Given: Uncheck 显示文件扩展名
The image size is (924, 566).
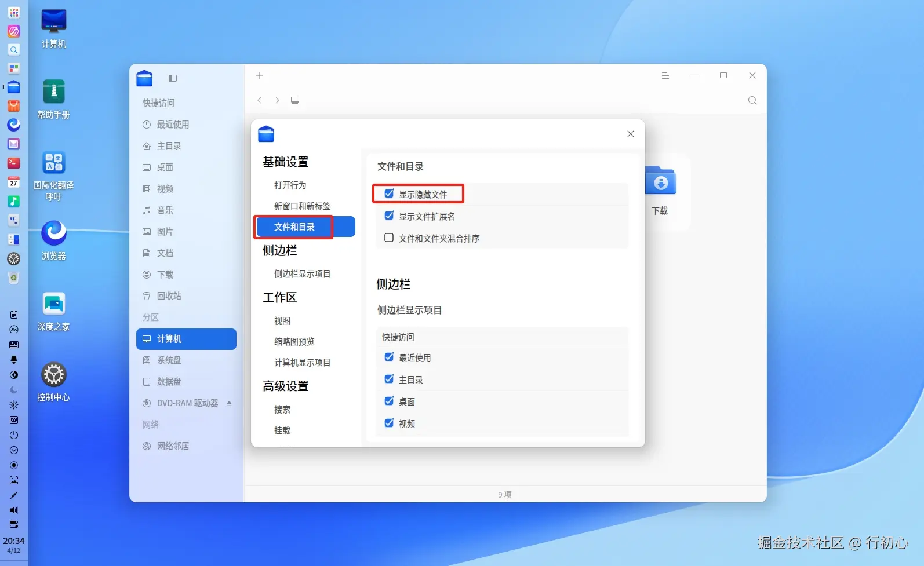Looking at the screenshot, I should click(389, 216).
